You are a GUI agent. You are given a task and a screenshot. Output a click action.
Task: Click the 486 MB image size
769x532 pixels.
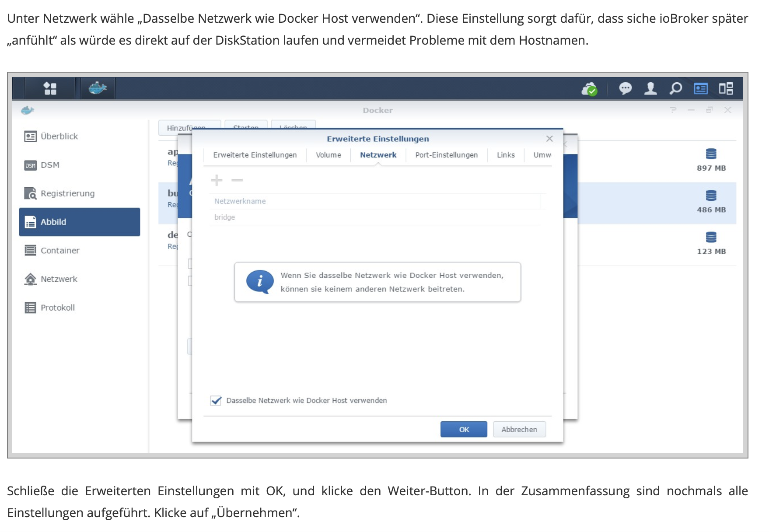pyautogui.click(x=711, y=210)
